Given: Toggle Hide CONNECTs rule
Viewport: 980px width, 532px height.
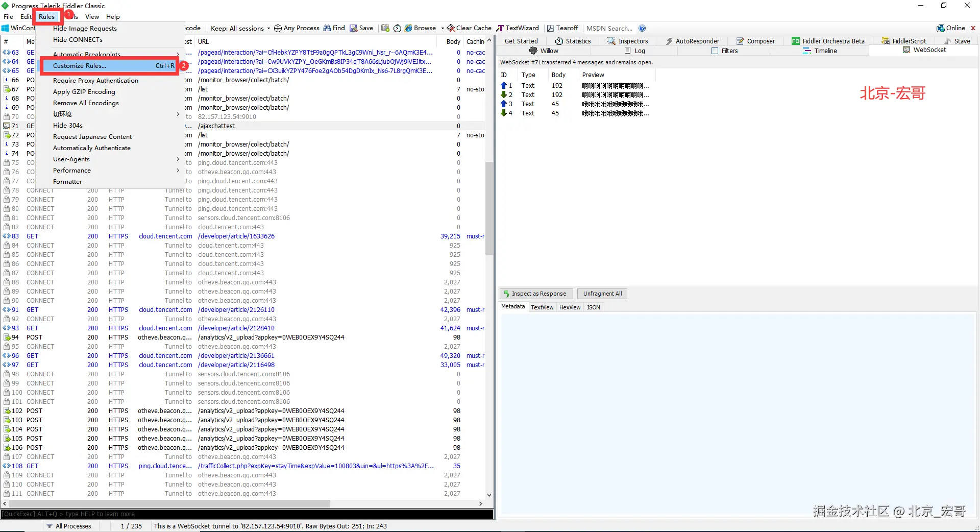Looking at the screenshot, I should tap(78, 39).
